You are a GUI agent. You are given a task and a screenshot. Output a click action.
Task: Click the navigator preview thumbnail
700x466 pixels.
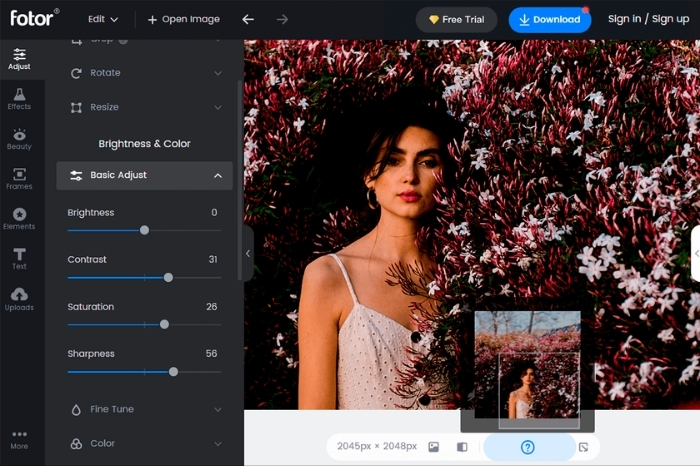click(527, 365)
